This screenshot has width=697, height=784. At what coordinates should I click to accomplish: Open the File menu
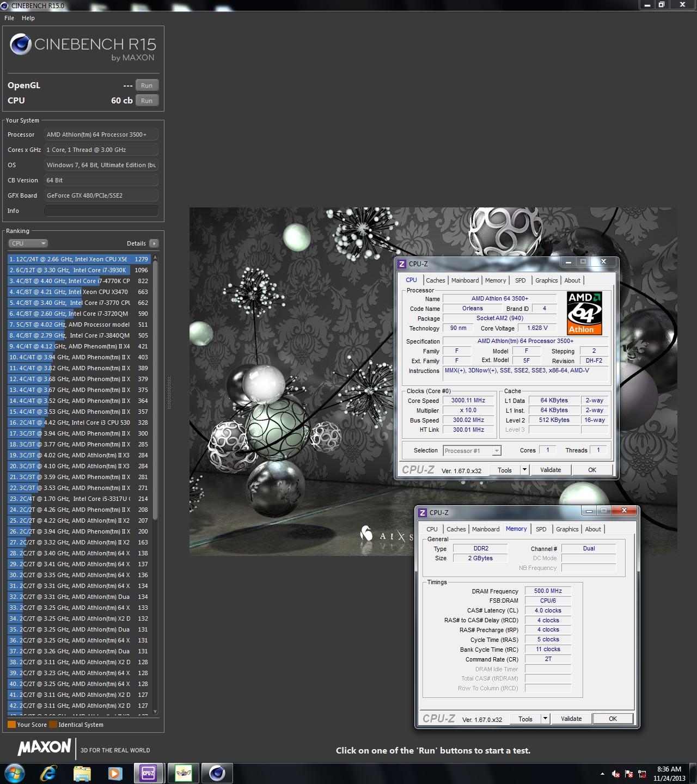(x=9, y=18)
